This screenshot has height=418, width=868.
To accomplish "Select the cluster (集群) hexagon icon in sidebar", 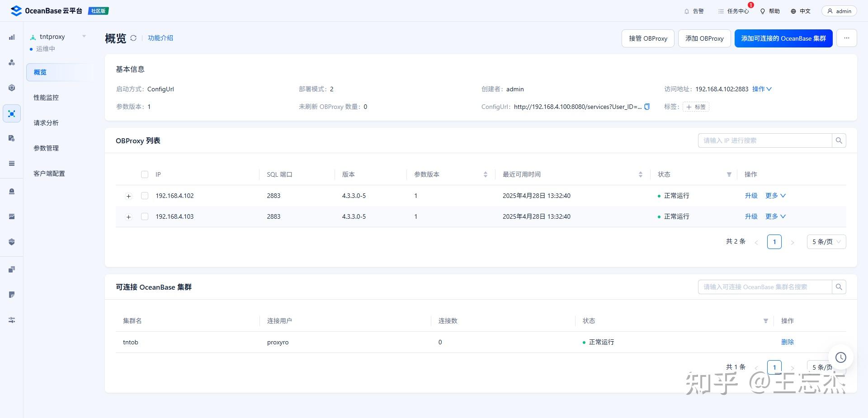I will pyautogui.click(x=12, y=88).
